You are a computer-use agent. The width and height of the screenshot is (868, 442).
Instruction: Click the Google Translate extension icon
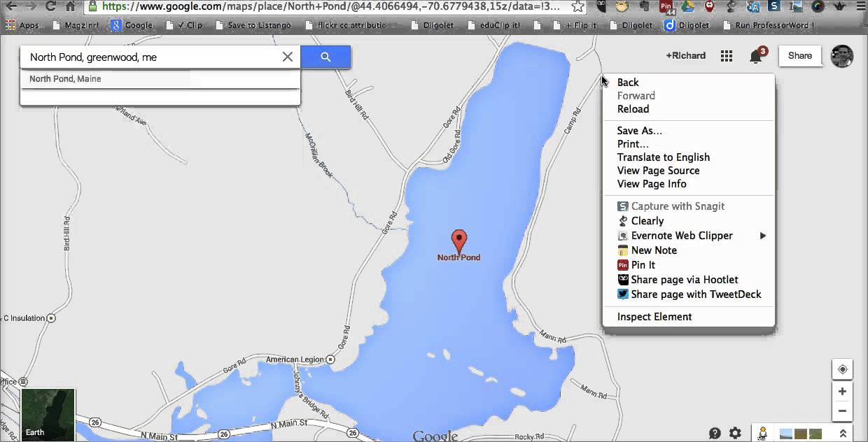pyautogui.click(x=753, y=6)
